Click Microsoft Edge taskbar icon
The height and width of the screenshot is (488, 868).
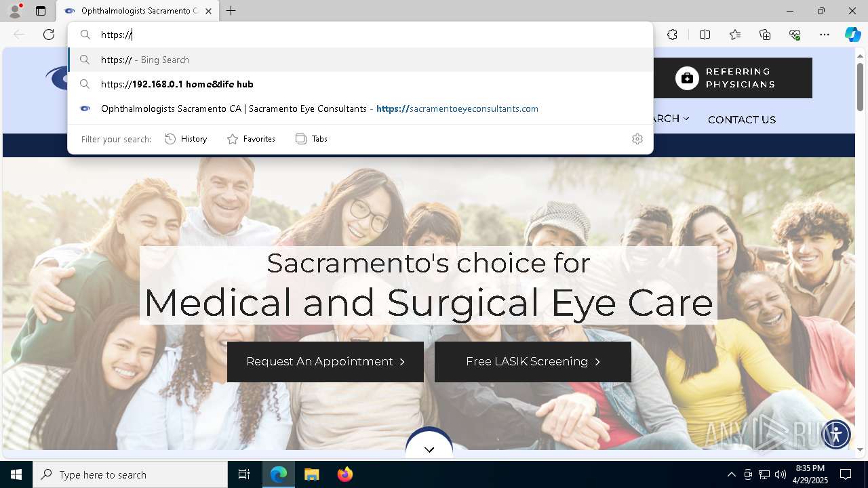point(279,474)
